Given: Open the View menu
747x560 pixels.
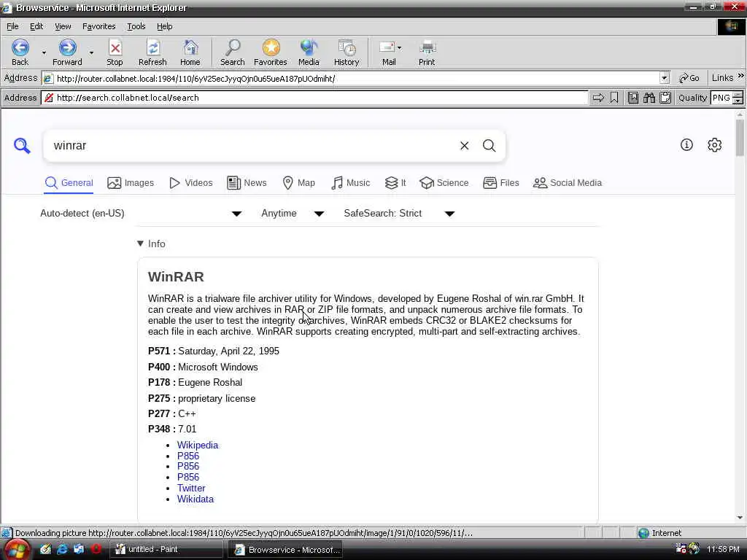Looking at the screenshot, I should pyautogui.click(x=63, y=27).
